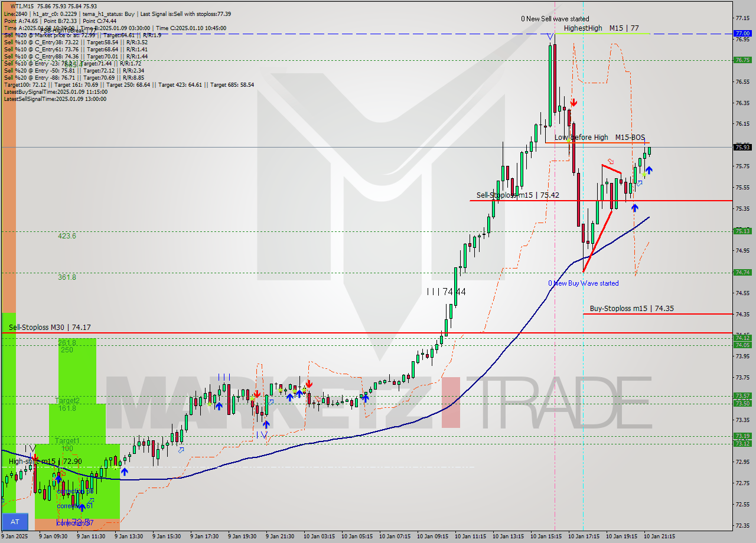756x543 pixels.
Task: Select the Buy-Stoploss m15 | 74.35 label
Action: click(x=632, y=308)
